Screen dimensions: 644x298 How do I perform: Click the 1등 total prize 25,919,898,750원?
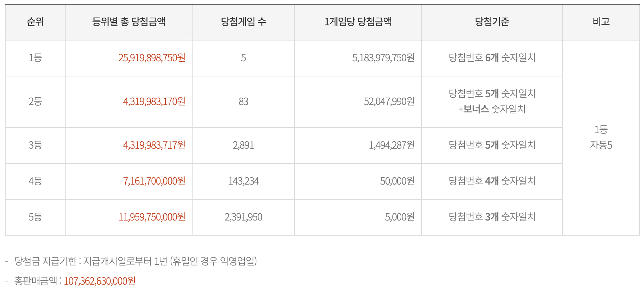(152, 58)
